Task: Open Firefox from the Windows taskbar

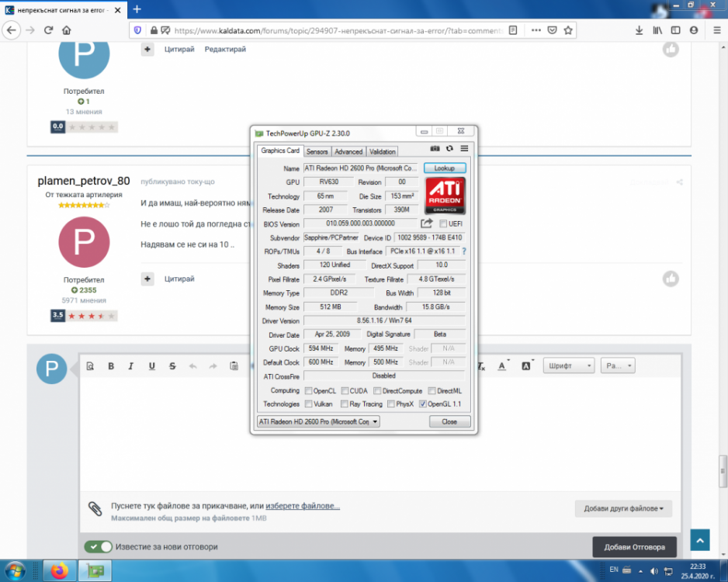Action: (x=59, y=570)
